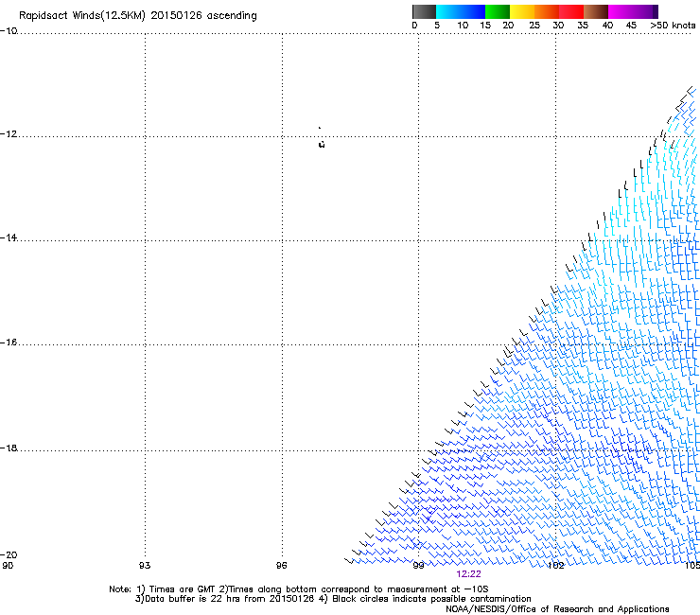Click the 'Rapidscat Winds(12.5KM) 20150126 ascending' title
700x615 pixels.
pyautogui.click(x=138, y=16)
